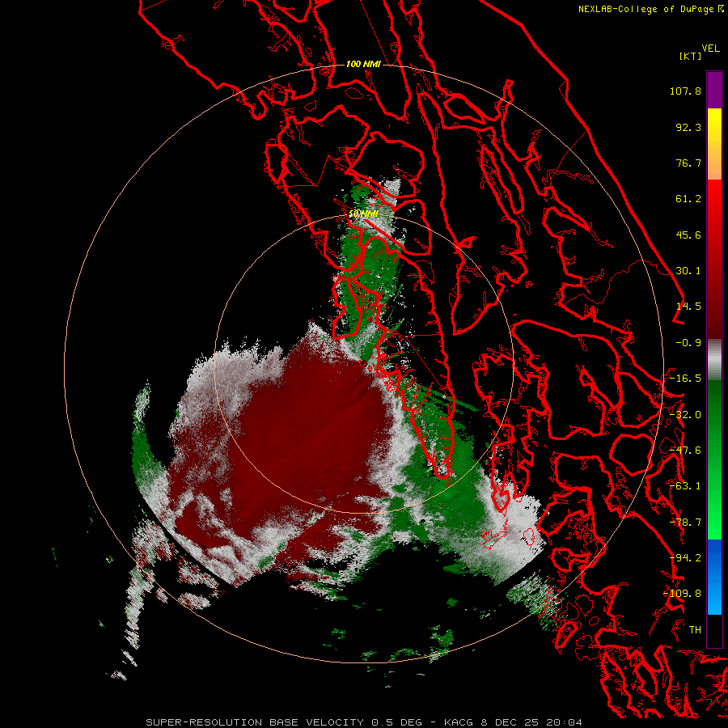Viewport: 728px width, 728px height.
Task: Click the -47.6 legend value
Action: click(685, 451)
